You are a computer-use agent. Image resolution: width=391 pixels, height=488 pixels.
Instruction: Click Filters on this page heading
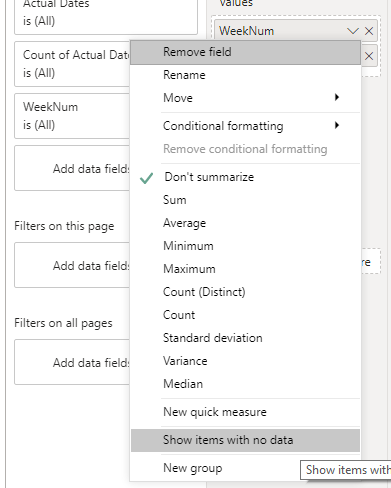pos(64,226)
